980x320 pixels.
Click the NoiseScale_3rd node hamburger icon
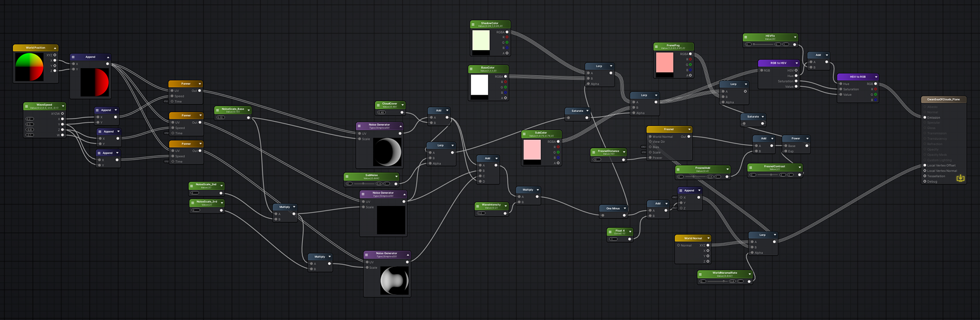pos(192,202)
